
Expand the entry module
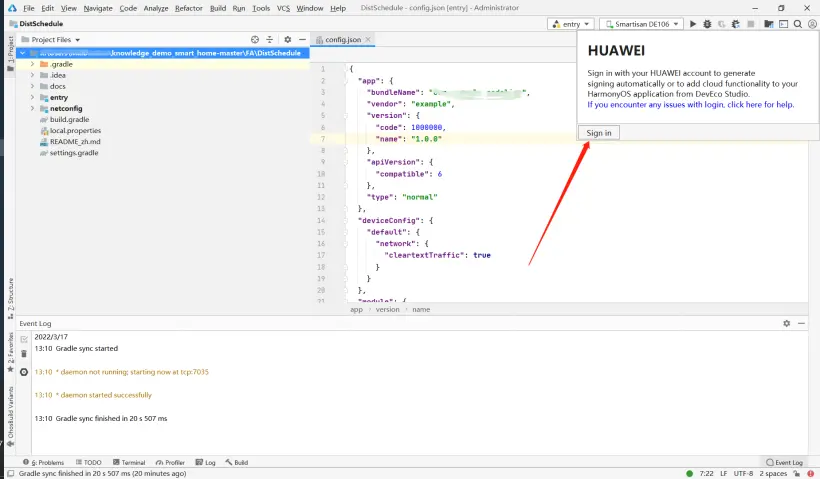(32, 97)
